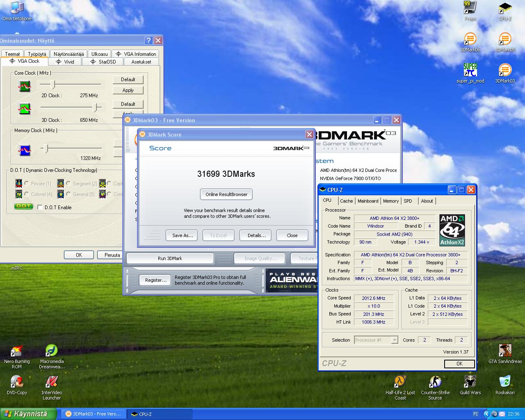This screenshot has height=420, width=525.
Task: Click the 2D Clock slider handle
Action: click(x=53, y=84)
